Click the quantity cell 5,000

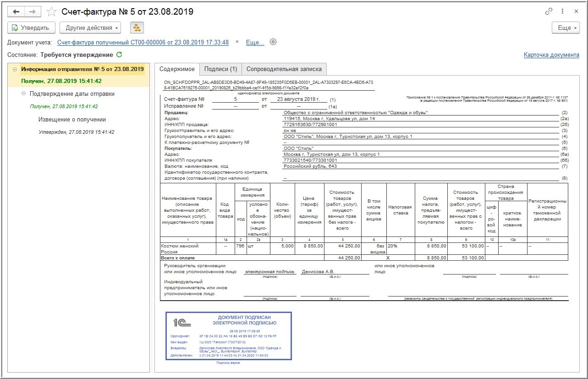(x=281, y=249)
